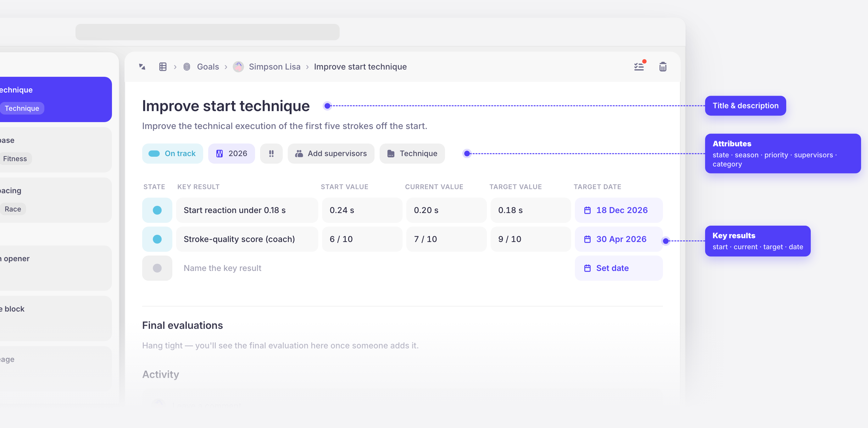
Task: Open the sidebar goal ending in block
Action: (x=56, y=318)
